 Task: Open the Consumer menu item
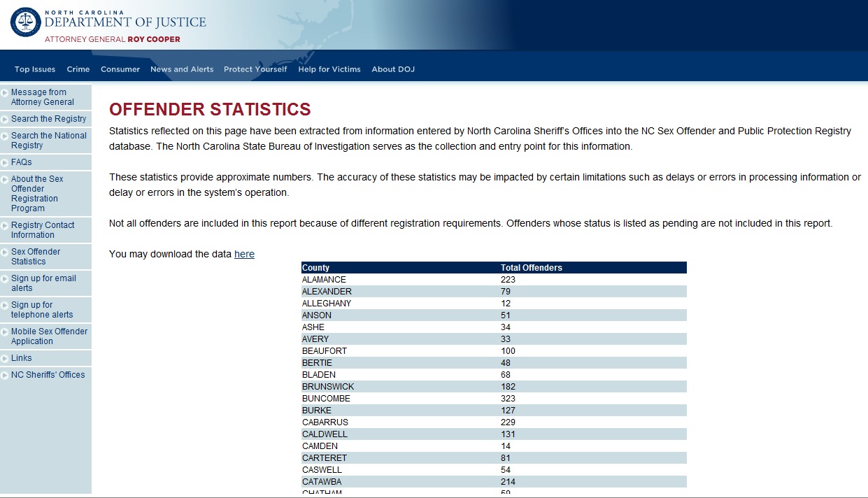click(x=120, y=69)
